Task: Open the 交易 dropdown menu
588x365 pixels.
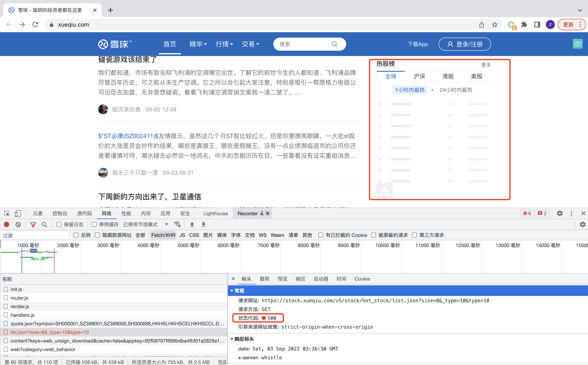Action: [250, 44]
